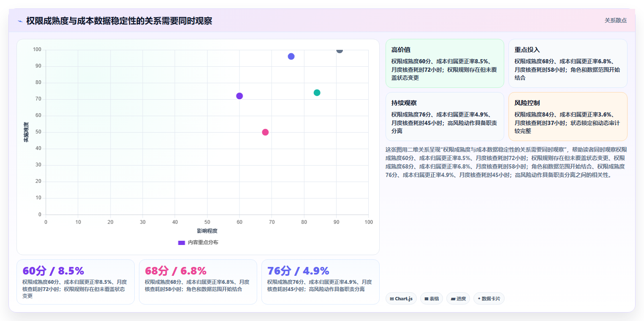Click the description paragraph starting 这张图用二维关系
Screen dimensions: 644x321
[x=506, y=162]
